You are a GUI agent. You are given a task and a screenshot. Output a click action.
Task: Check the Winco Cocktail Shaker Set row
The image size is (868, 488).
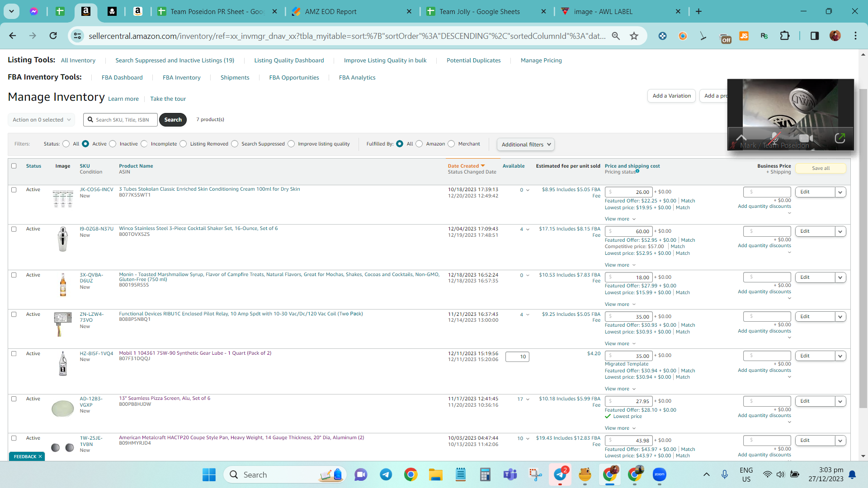pyautogui.click(x=14, y=229)
